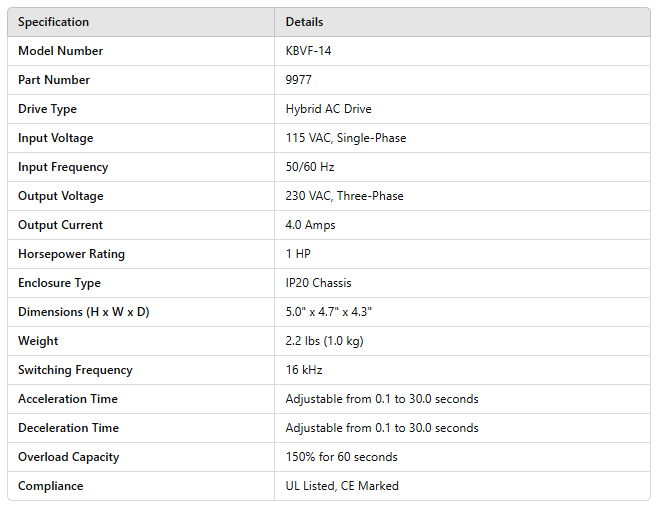Click the Hybrid AC Drive cell

(328, 109)
